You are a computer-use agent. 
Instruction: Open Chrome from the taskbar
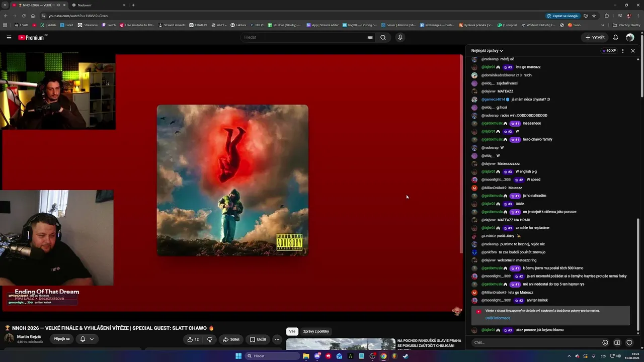click(383, 356)
